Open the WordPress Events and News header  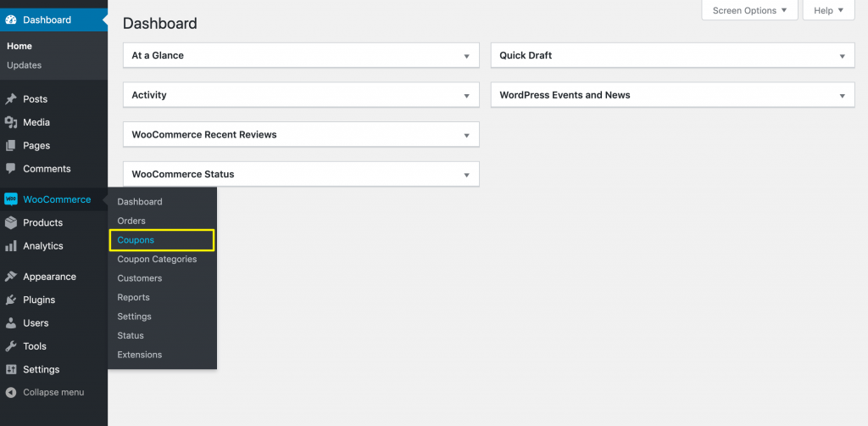(x=565, y=95)
